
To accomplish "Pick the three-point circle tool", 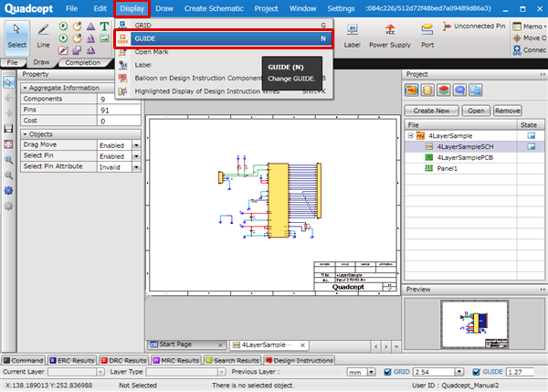I will (63, 38).
